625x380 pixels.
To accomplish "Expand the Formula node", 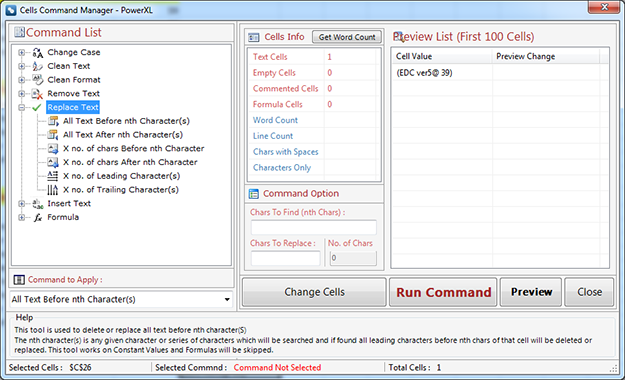I will (22, 217).
